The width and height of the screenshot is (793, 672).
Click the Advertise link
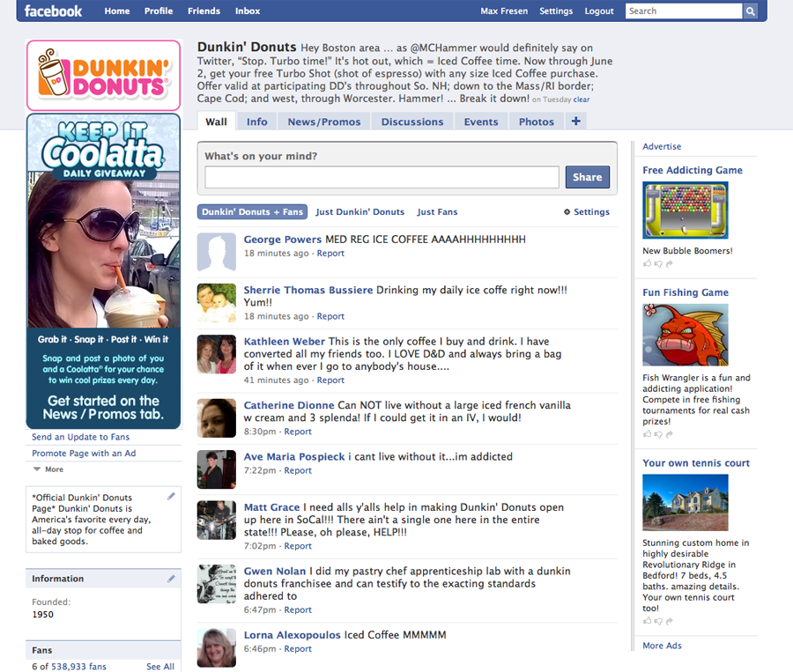[x=662, y=146]
